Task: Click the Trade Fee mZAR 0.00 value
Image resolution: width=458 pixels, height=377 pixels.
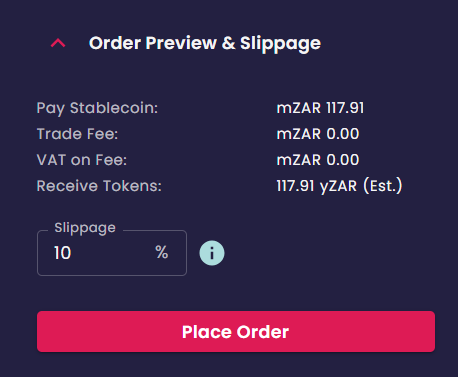Action: 318,134
